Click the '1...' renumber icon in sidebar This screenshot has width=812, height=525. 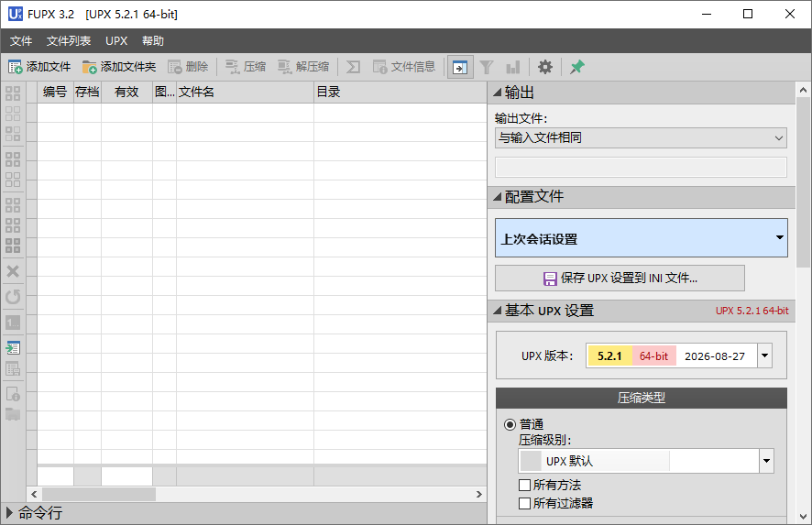click(x=13, y=323)
